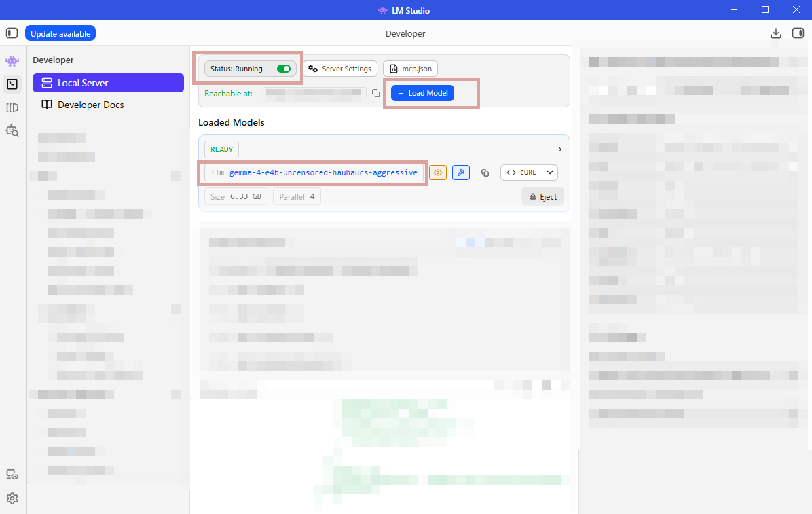Open the settings gear in bottom sidebar

[12, 498]
